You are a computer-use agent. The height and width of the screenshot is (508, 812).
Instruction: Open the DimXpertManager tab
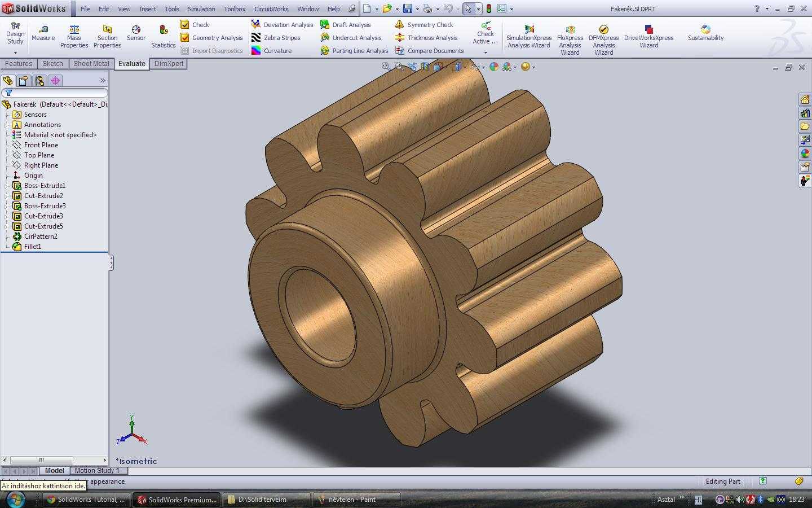click(x=55, y=81)
